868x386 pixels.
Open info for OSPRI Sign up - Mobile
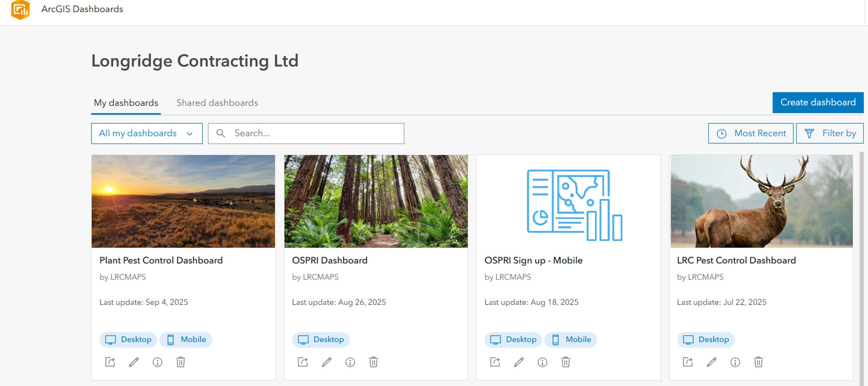542,362
